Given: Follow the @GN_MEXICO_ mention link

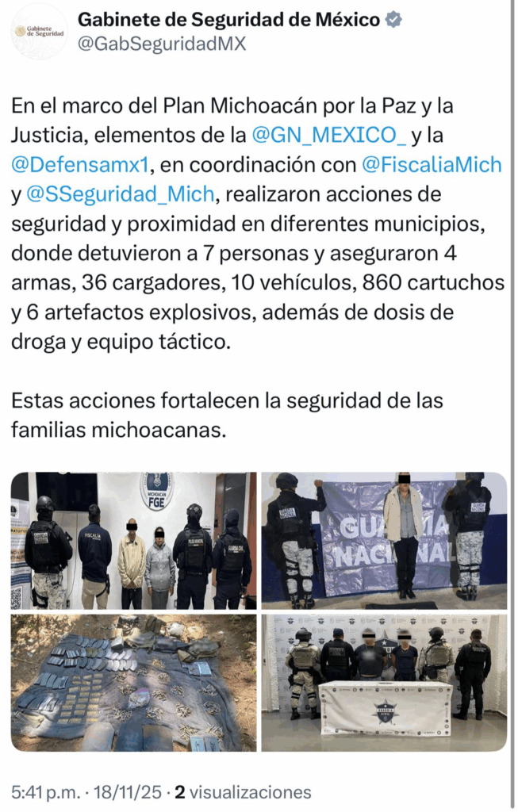Looking at the screenshot, I should point(329,135).
